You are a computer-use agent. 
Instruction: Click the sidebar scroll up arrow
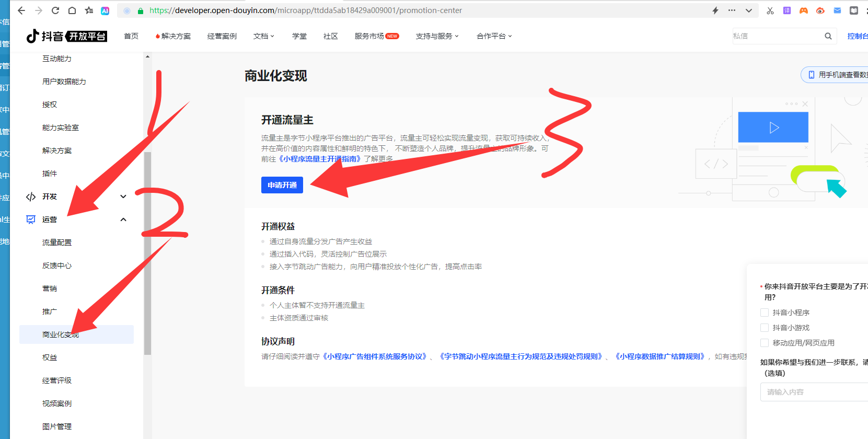click(147, 56)
